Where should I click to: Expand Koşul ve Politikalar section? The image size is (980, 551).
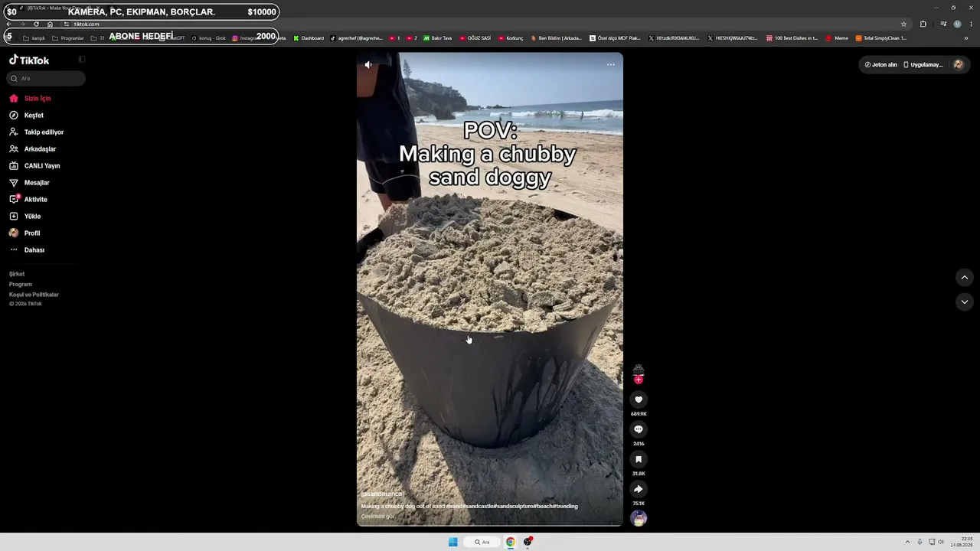point(34,295)
